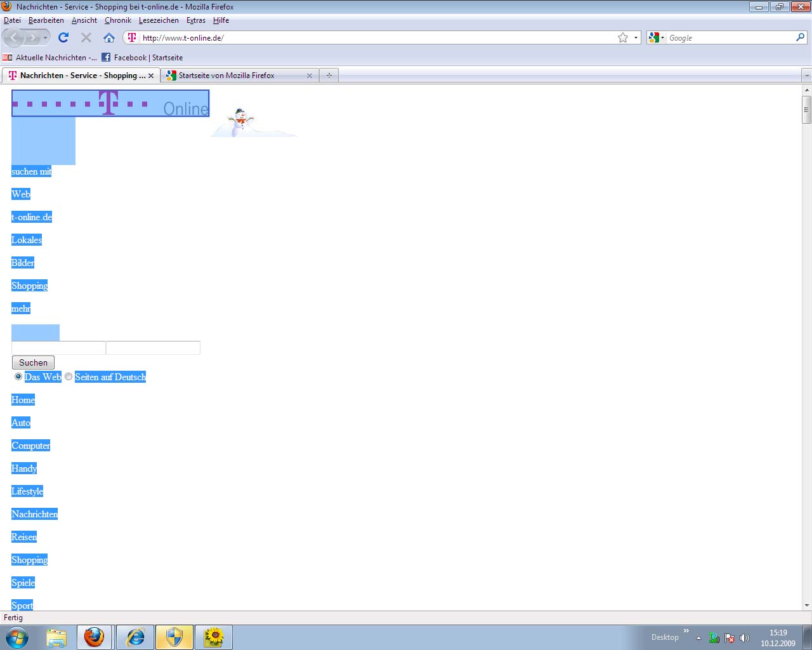The width and height of the screenshot is (812, 650).
Task: Open the Computer navigation link
Action: click(30, 446)
